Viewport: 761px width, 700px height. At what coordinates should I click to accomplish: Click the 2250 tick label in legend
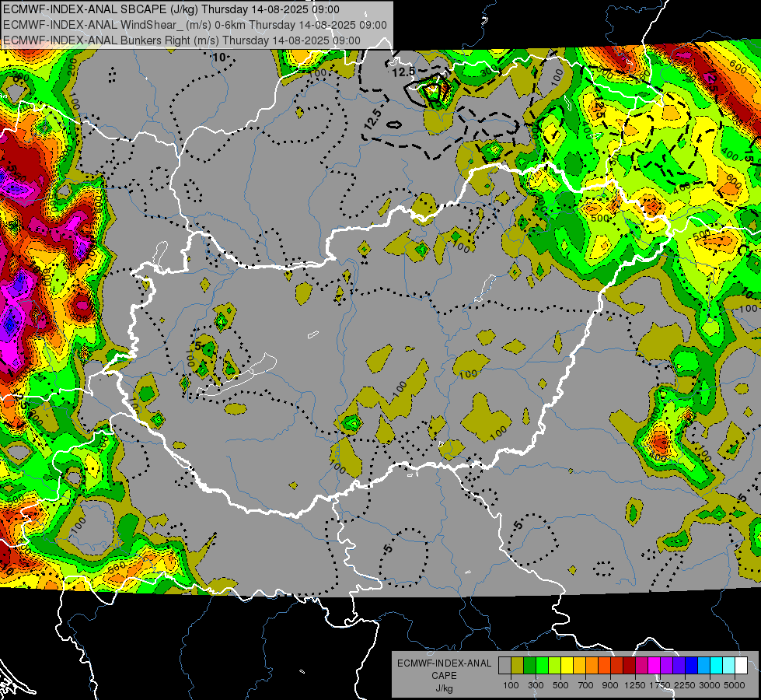click(x=685, y=685)
